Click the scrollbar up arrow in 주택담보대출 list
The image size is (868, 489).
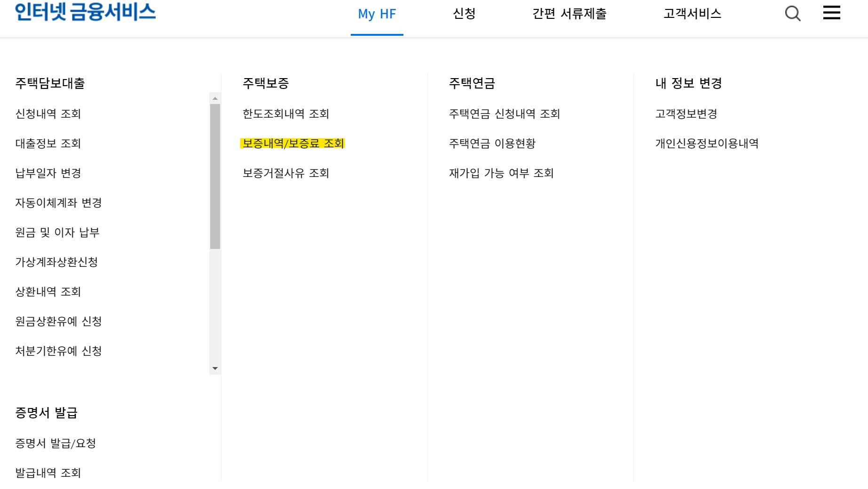coord(215,98)
